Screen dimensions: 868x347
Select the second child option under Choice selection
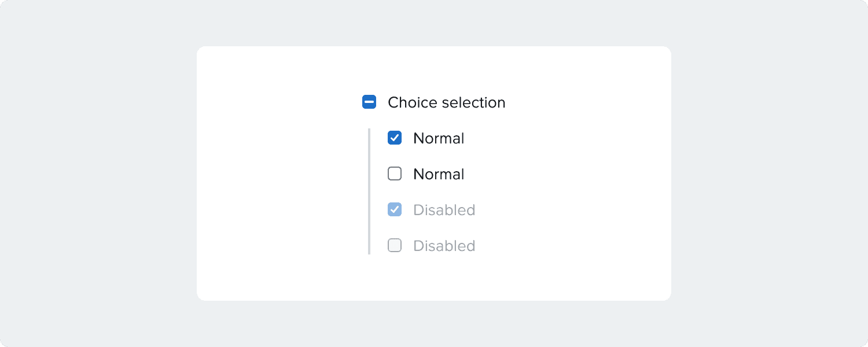point(395,173)
